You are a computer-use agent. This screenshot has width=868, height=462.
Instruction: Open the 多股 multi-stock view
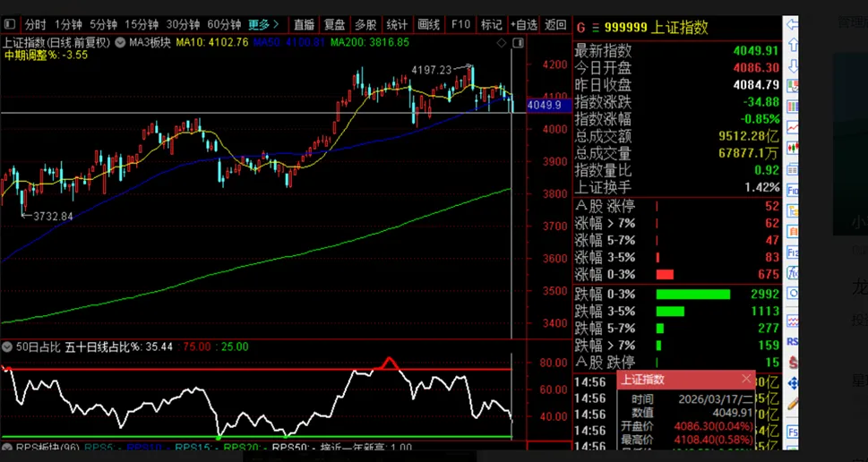click(365, 24)
